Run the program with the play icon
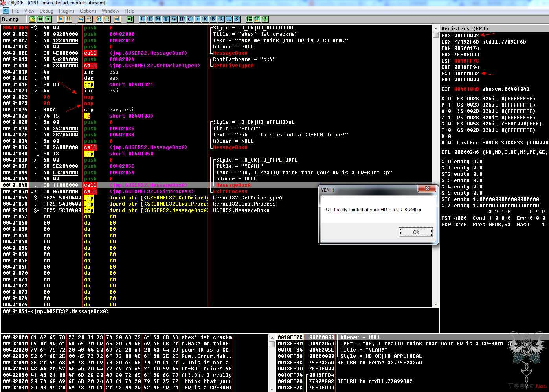 [x=61, y=19]
